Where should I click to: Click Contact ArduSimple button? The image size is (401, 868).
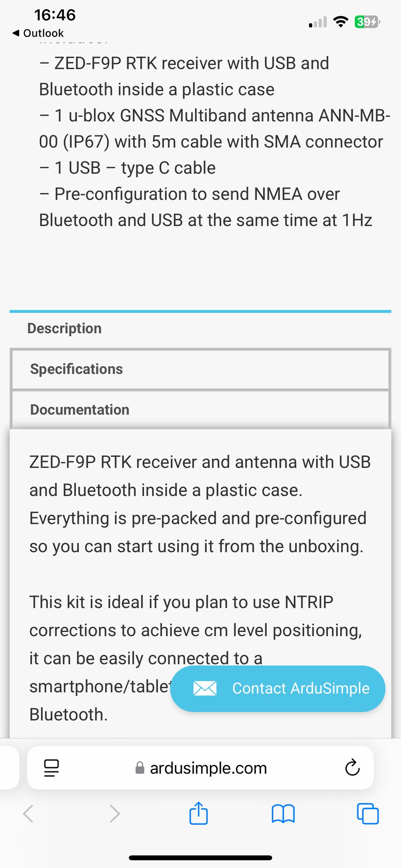tap(278, 688)
